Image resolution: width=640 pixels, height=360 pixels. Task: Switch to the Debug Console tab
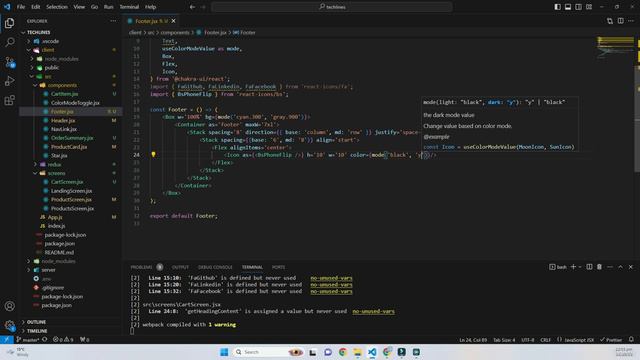(215, 267)
